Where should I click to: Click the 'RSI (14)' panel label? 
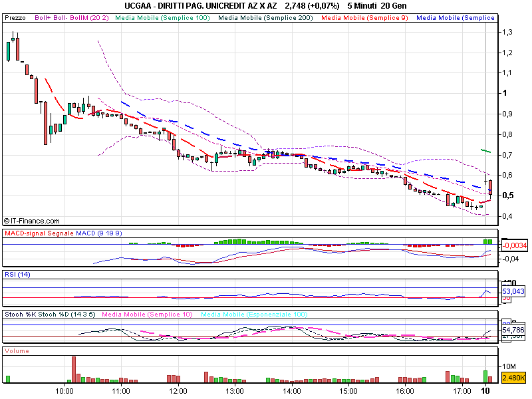(17, 274)
